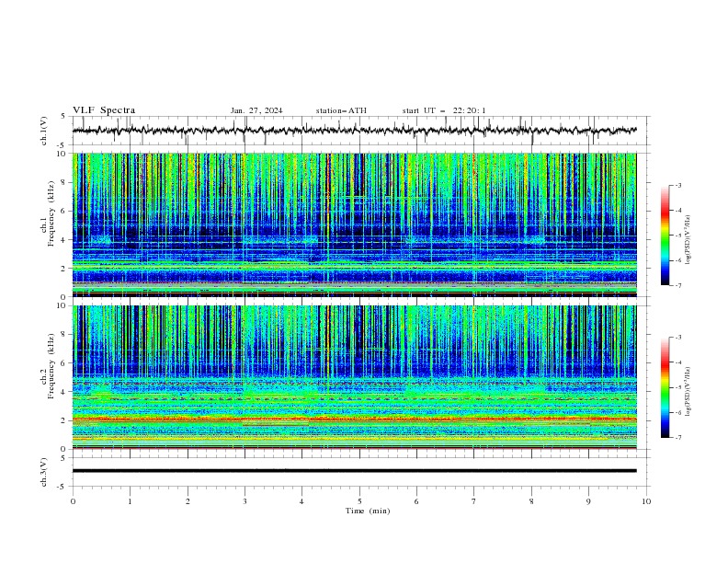
Task: Click the "ch.3(V)" vertical axis label
Action: pos(44,472)
